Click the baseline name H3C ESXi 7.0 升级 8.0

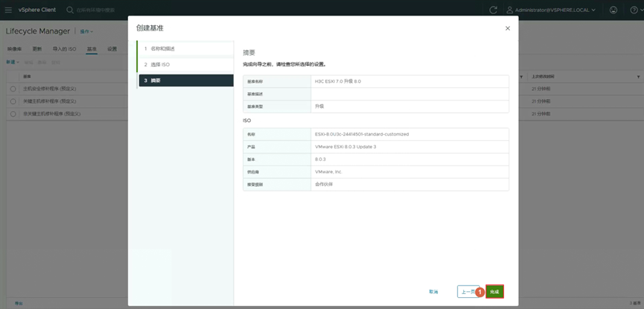338,81
